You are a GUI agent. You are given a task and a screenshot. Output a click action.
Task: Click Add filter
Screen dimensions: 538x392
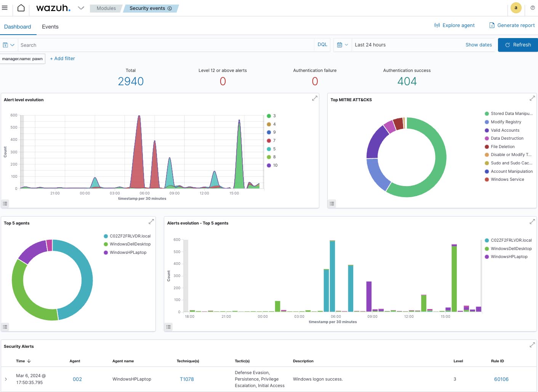(x=62, y=59)
